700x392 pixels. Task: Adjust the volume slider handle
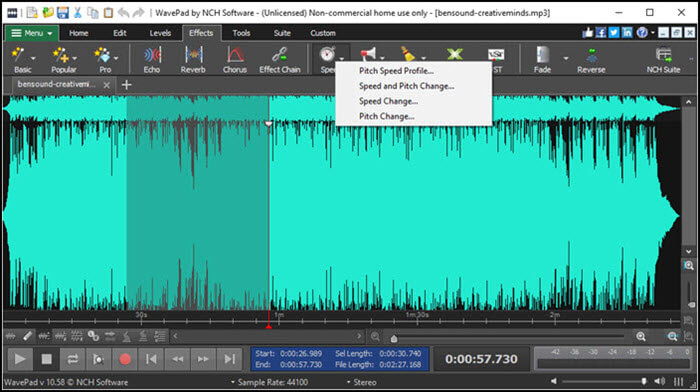(x=644, y=381)
